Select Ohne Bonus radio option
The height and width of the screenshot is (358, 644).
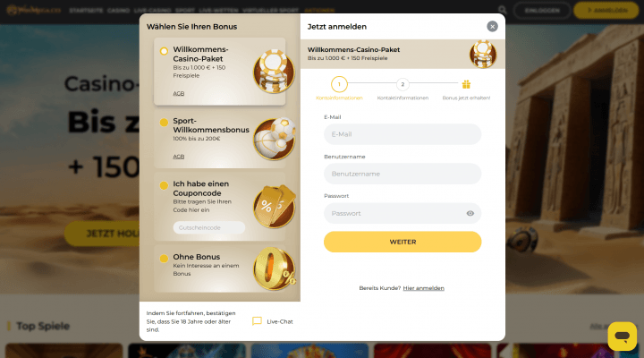point(164,259)
